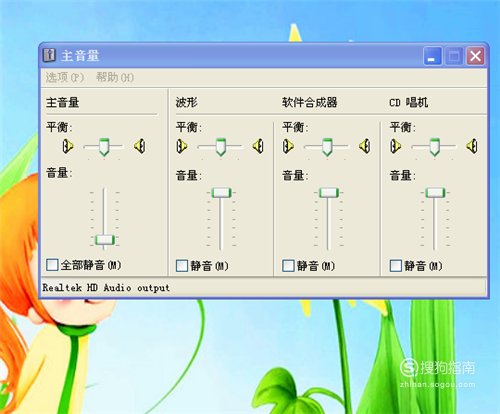Click left speaker icon in CD 唱机 balance
This screenshot has height=414, width=500.
pos(396,146)
